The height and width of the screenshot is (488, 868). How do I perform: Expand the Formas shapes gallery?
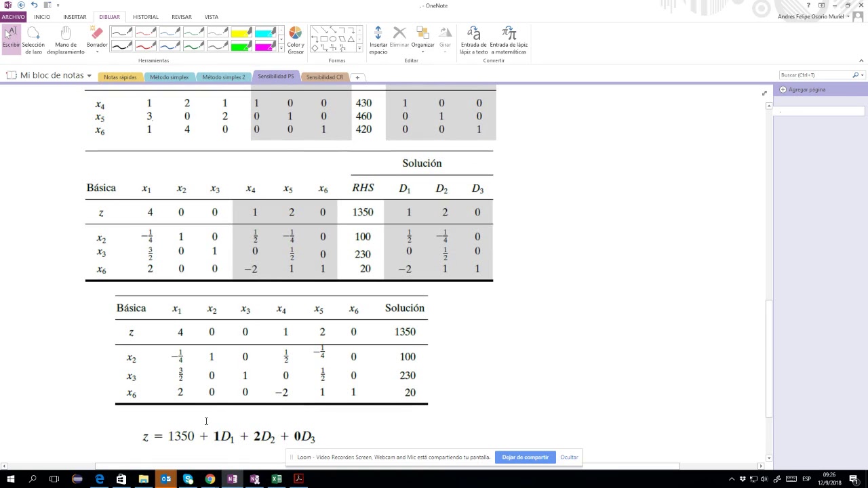point(360,49)
